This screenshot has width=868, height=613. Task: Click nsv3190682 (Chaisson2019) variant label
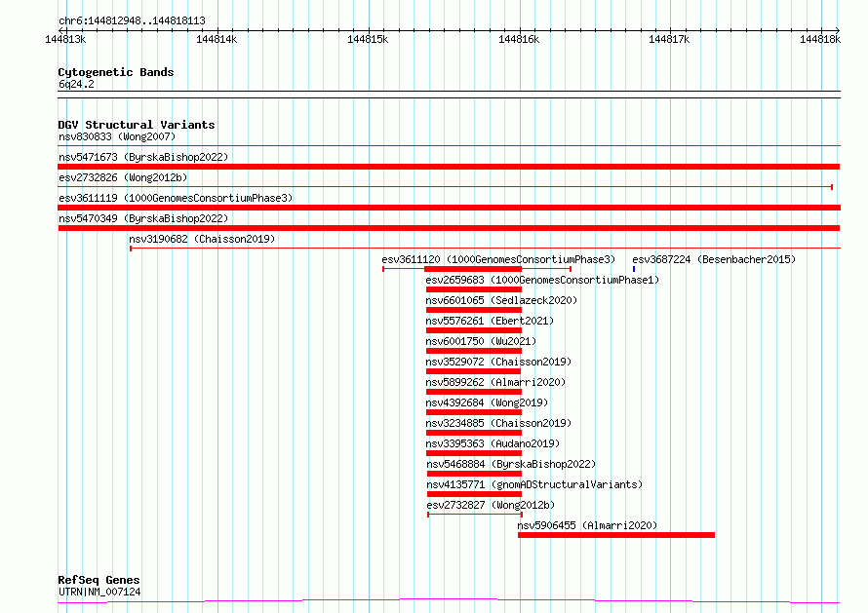[202, 239]
